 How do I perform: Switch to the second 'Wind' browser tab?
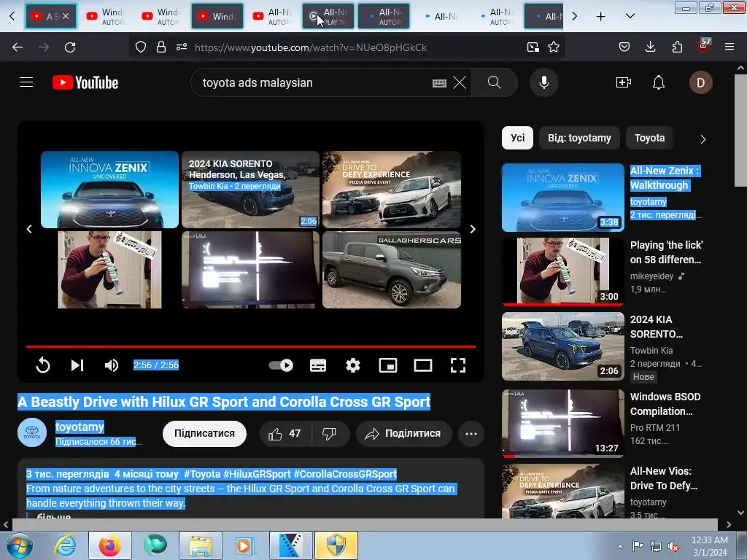pyautogui.click(x=107, y=16)
